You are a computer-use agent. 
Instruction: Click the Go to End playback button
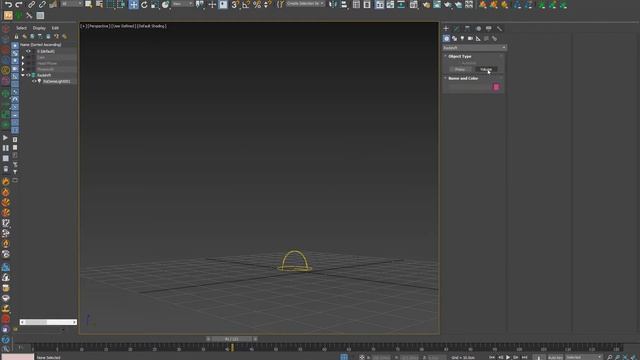click(524, 357)
